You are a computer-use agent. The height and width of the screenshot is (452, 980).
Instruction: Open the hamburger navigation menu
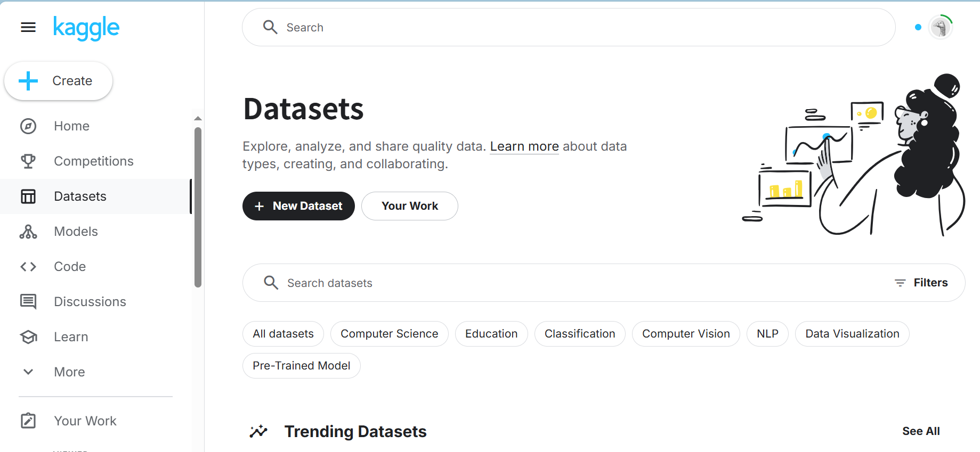pyautogui.click(x=28, y=27)
